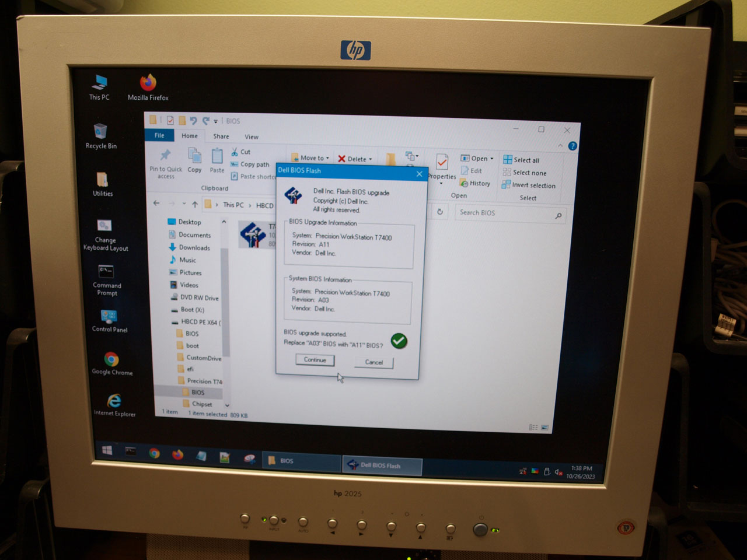Select Music in the navigation pane

pyautogui.click(x=183, y=260)
